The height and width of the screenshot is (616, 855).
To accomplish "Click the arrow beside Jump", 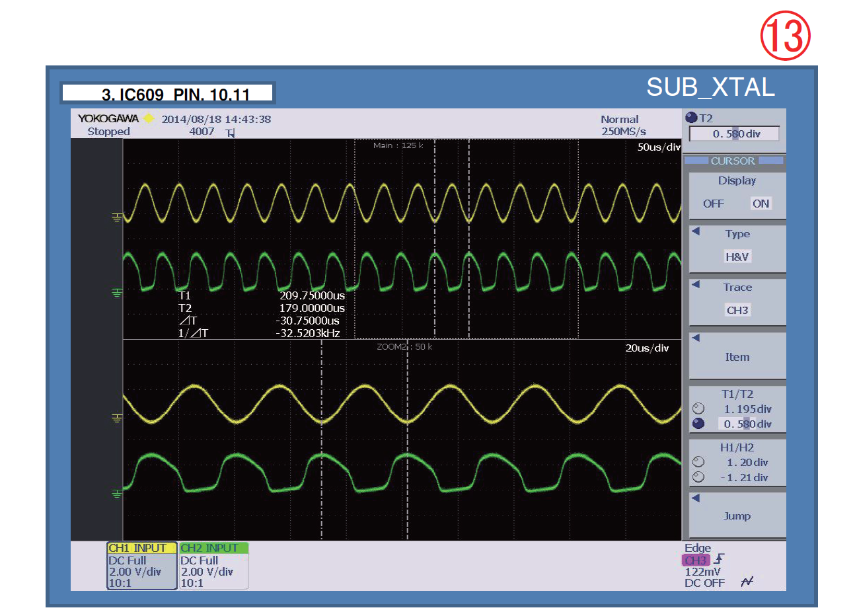I will tap(696, 498).
